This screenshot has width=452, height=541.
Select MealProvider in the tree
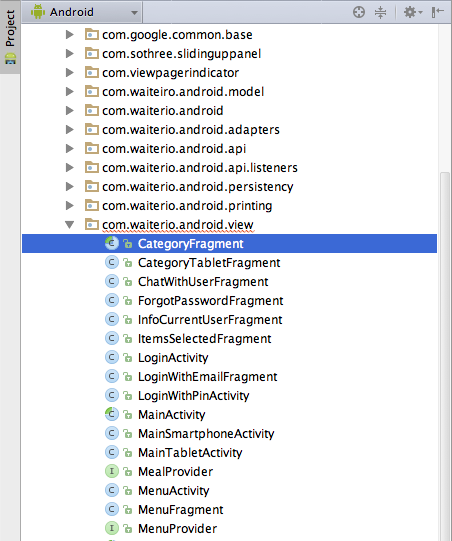[175, 472]
